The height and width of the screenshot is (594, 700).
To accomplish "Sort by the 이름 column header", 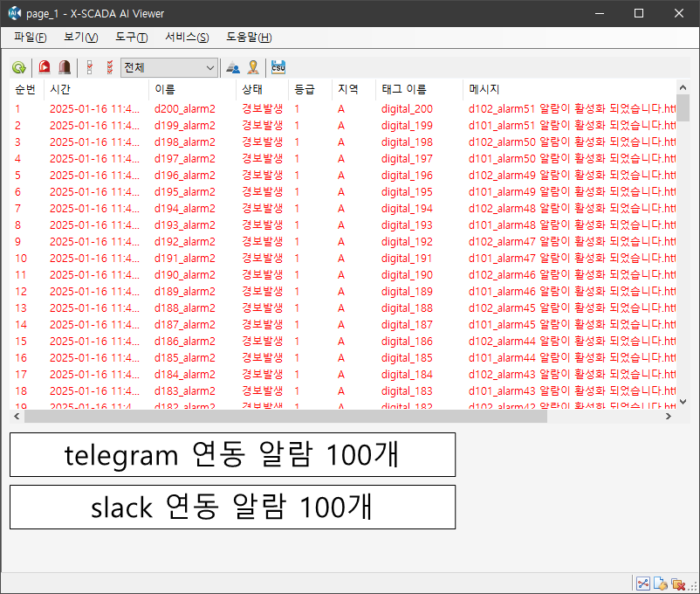I will point(192,89).
